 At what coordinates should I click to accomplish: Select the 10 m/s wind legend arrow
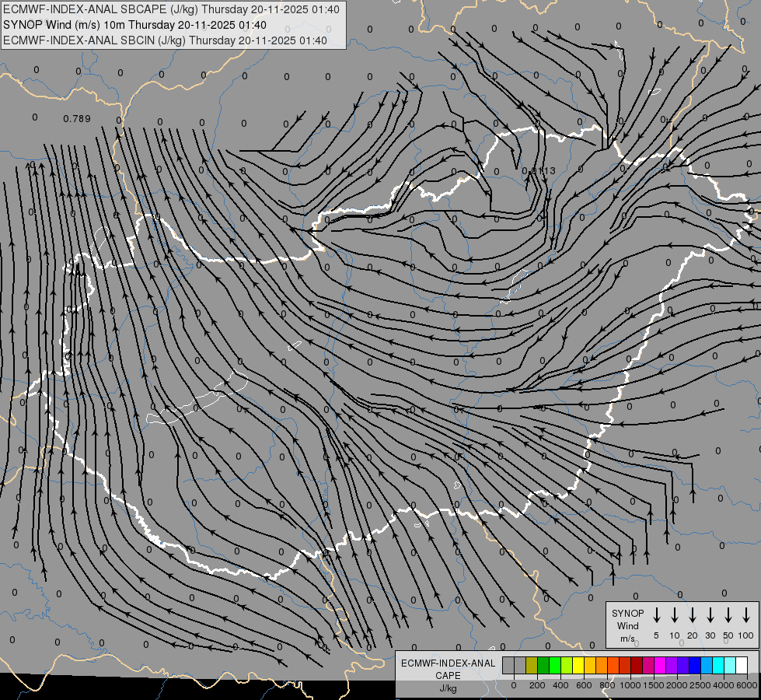(674, 614)
